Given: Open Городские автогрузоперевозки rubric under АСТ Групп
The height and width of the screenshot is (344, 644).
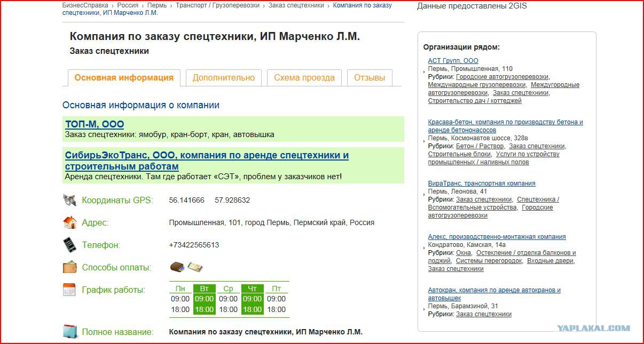Looking at the screenshot, I should tap(502, 77).
